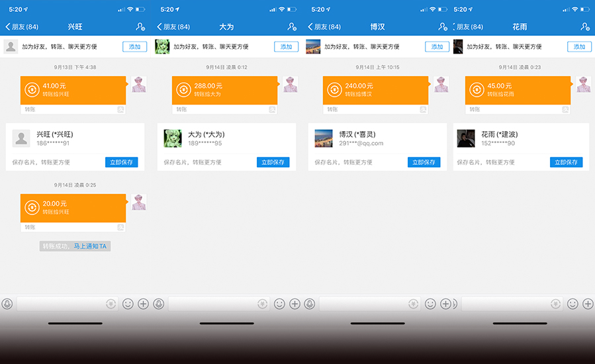595x364 pixels.
Task: Click 立即保存 on 兴旺 contact card
Action: (121, 162)
